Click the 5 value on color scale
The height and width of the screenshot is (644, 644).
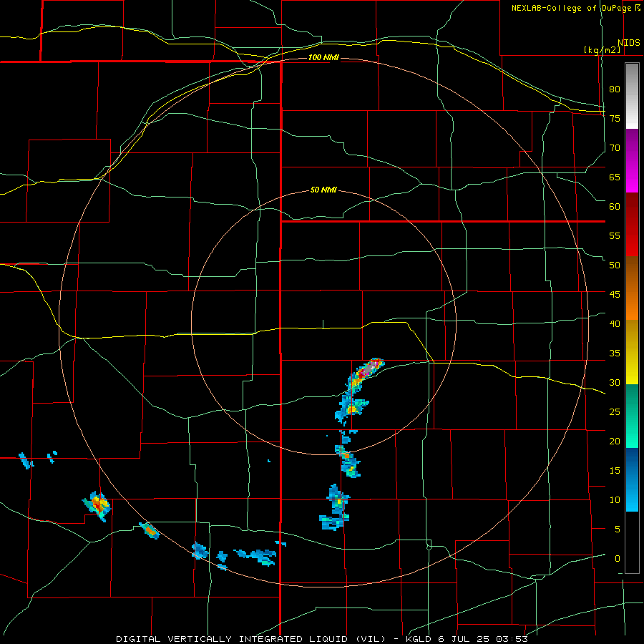click(x=618, y=530)
